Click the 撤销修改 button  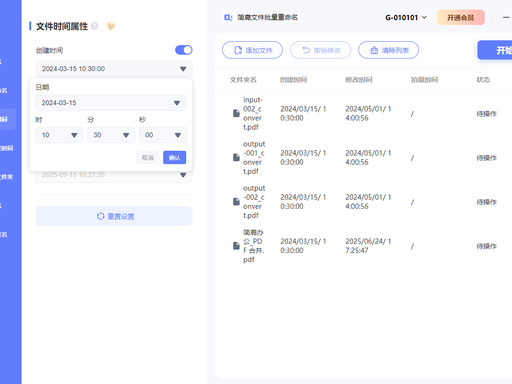(x=320, y=50)
